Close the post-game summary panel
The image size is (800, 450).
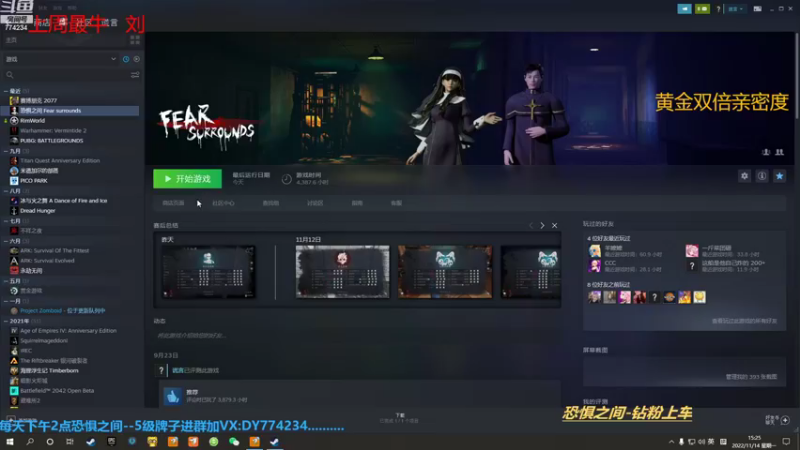tap(555, 226)
